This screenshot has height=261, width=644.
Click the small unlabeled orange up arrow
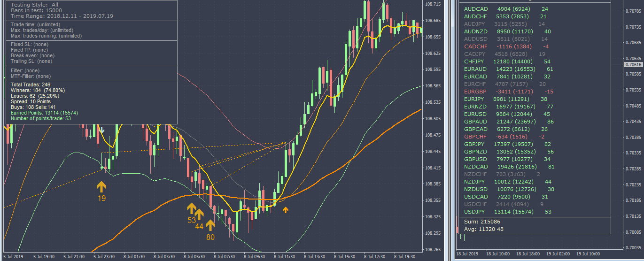click(285, 210)
